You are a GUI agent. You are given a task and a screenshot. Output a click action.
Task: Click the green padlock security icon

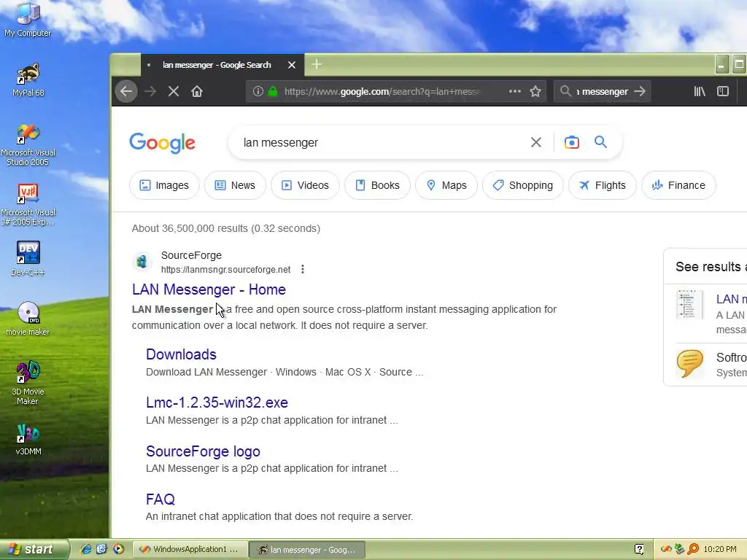pos(273,91)
